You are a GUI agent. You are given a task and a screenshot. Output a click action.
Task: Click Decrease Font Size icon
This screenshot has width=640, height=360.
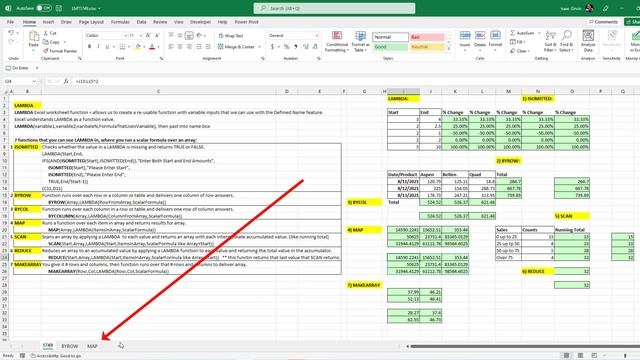click(x=157, y=36)
